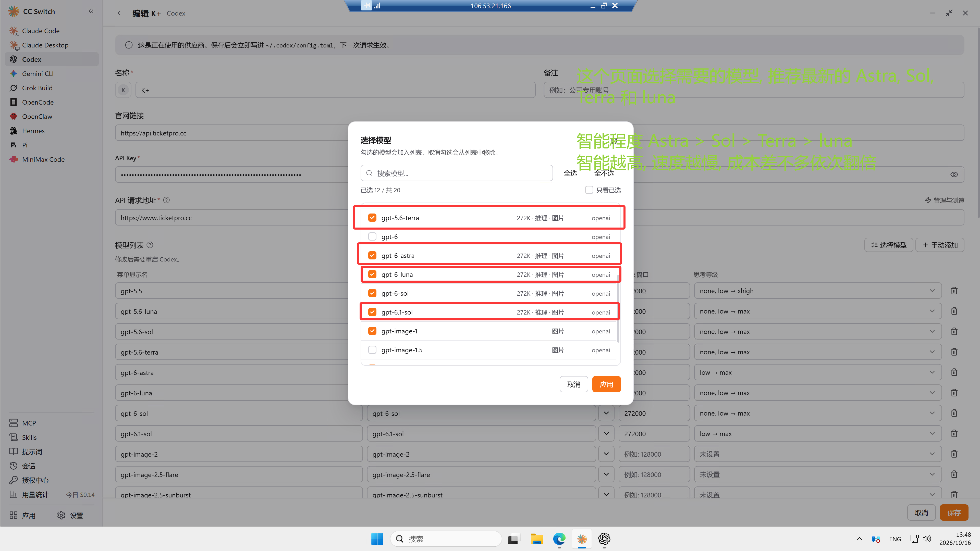Focus the 搜索模型 search field
The height and width of the screenshot is (551, 980).
[x=457, y=173]
